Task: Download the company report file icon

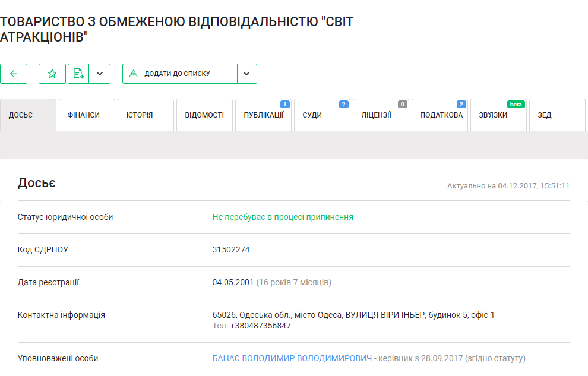Action: click(x=78, y=74)
